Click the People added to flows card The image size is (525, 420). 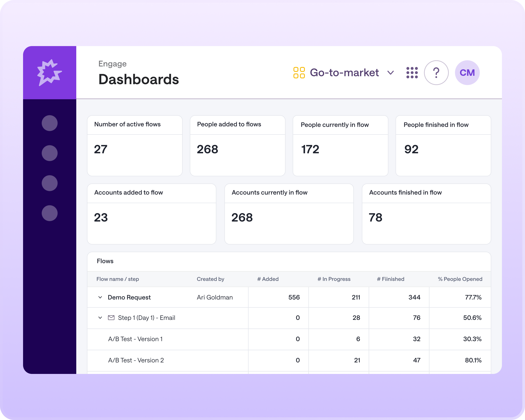click(x=237, y=146)
